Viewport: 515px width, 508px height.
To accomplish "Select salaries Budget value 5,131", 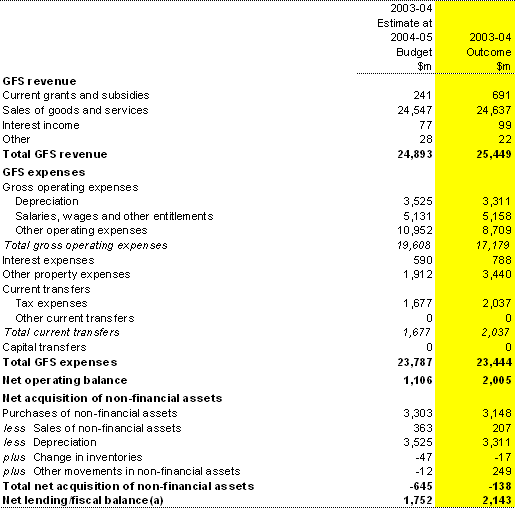I will pos(418,216).
